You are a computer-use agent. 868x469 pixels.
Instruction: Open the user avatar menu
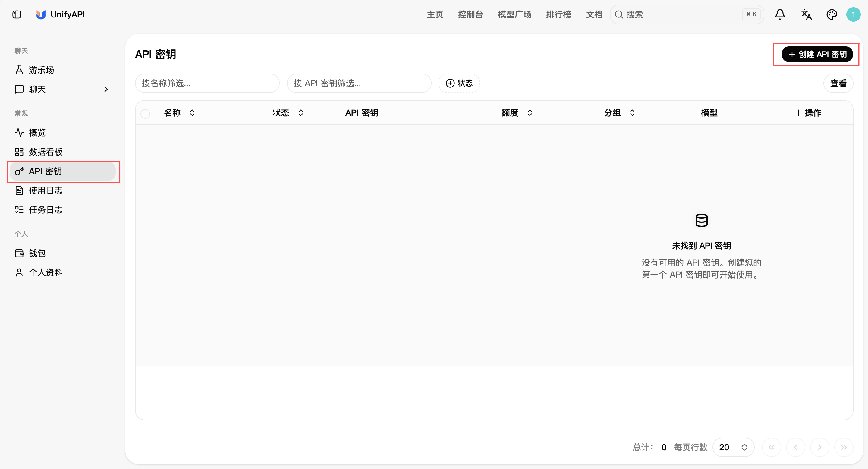tap(853, 14)
